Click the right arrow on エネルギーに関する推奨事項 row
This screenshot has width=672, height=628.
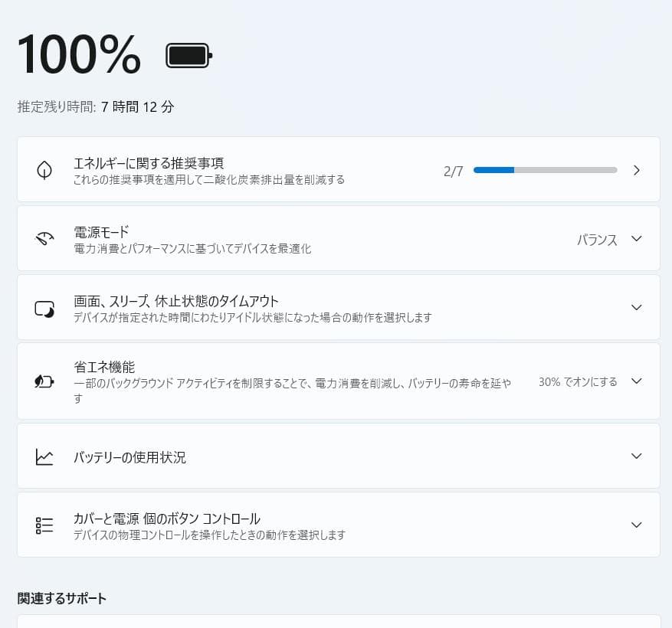tap(636, 170)
